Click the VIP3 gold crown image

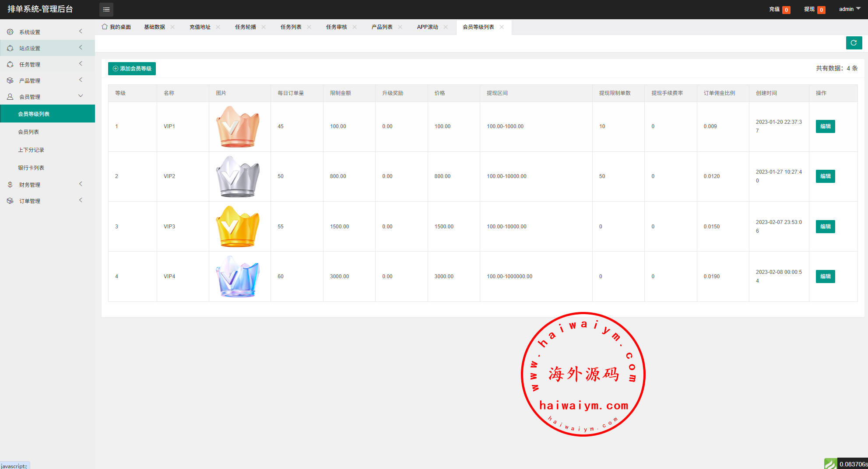(x=238, y=227)
